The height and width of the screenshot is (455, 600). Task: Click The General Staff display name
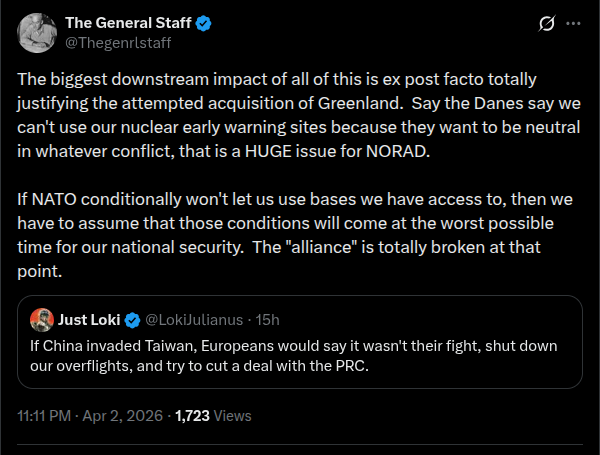127,22
